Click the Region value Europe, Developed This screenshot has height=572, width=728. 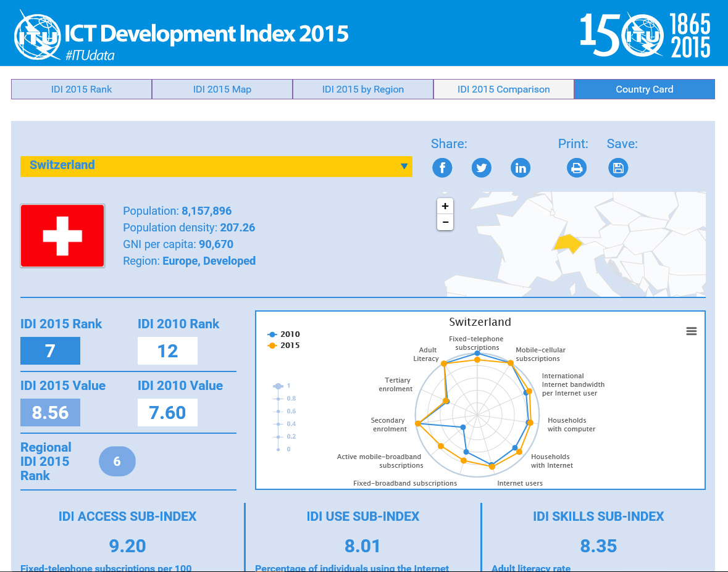click(x=209, y=261)
